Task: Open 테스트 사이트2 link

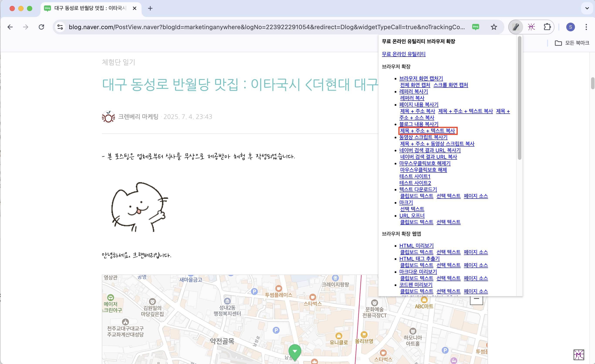Action: click(x=415, y=183)
